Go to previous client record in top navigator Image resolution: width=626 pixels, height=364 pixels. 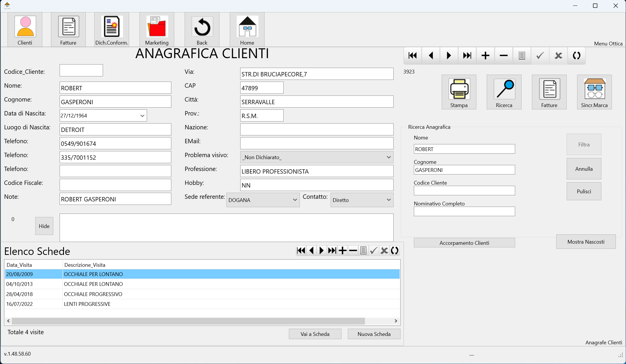pyautogui.click(x=431, y=55)
